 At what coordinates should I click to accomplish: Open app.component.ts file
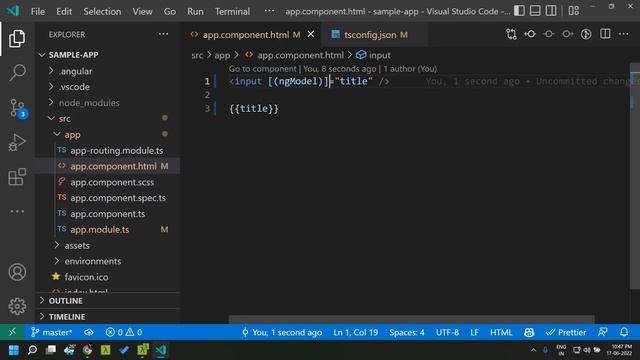click(108, 213)
